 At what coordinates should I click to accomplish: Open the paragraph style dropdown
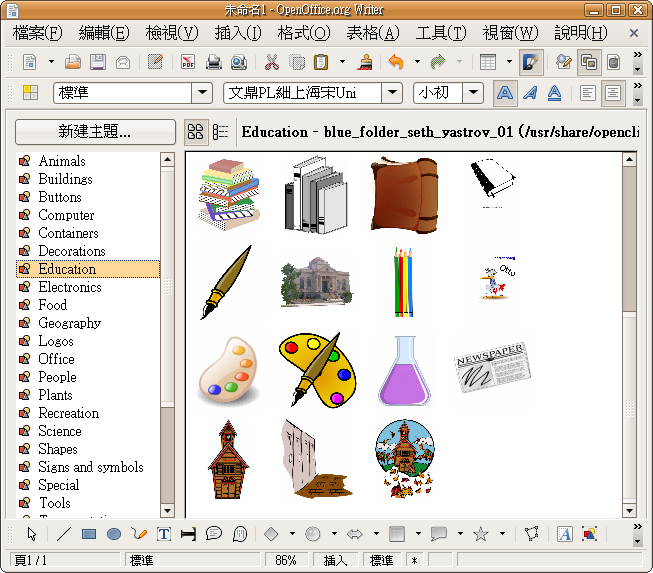coord(201,93)
